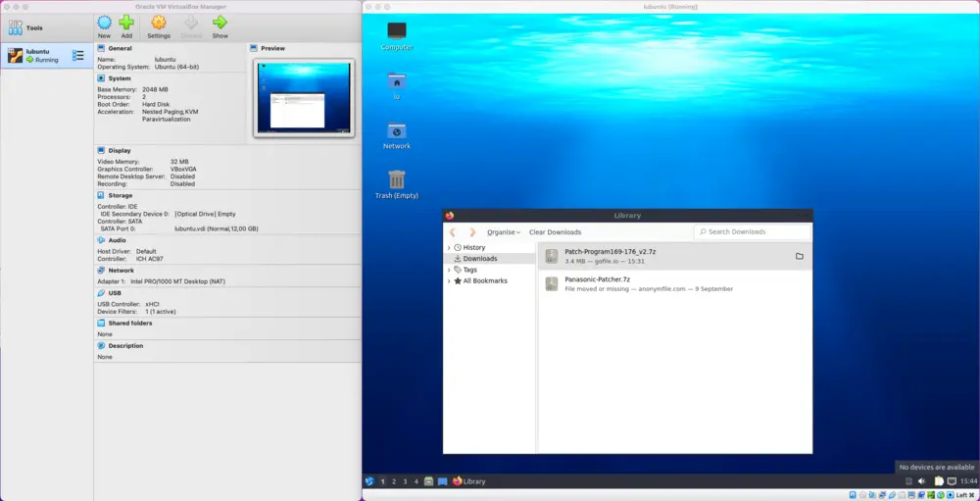
Task: Click the Clear Downloads button
Action: (555, 232)
